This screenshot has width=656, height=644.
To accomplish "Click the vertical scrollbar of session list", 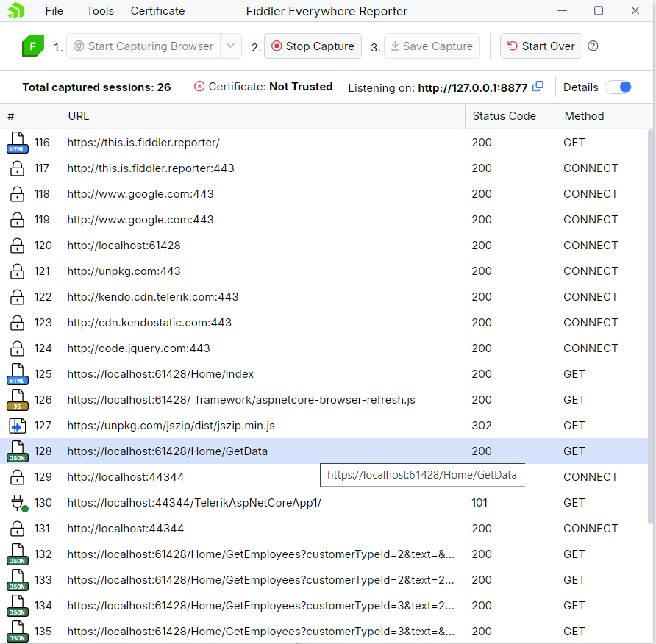I will click(650, 326).
